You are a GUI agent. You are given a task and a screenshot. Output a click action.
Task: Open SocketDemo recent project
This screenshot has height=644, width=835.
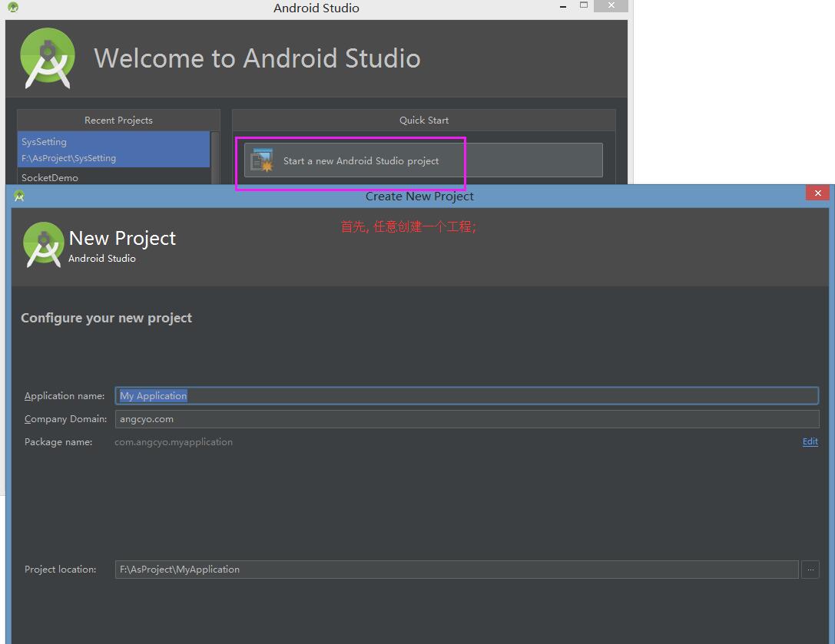114,178
